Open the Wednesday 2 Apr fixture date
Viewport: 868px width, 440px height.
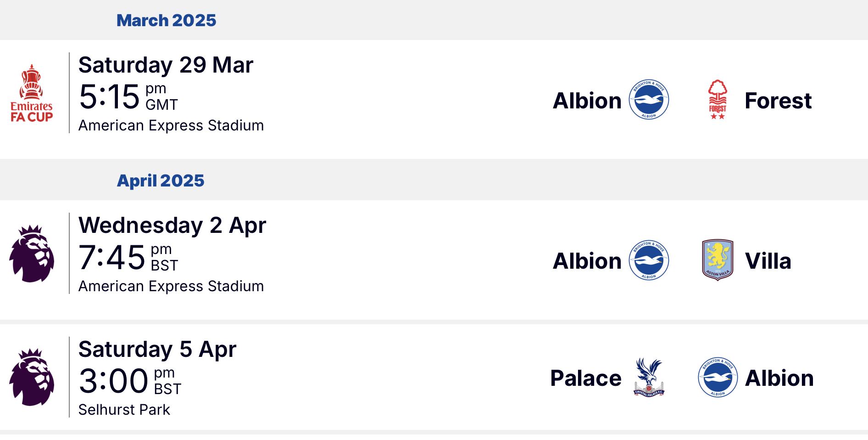[x=172, y=225]
